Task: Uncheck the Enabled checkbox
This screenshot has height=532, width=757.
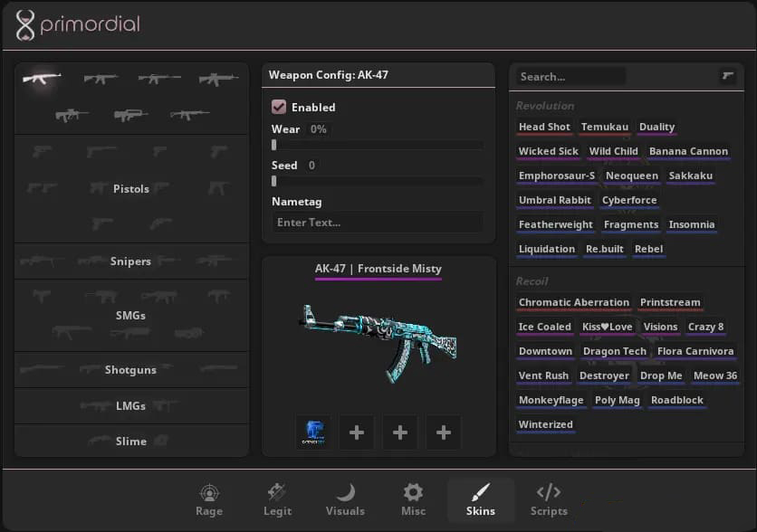Action: coord(279,107)
